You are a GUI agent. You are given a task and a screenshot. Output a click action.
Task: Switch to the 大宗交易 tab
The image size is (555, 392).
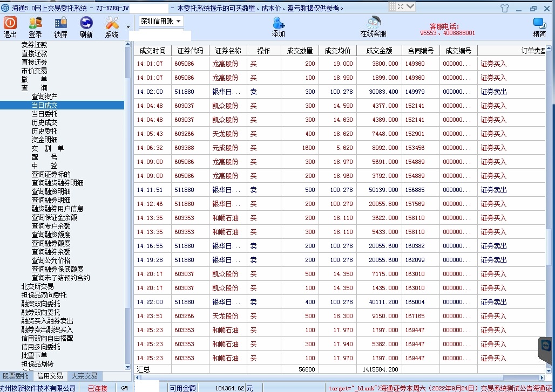[x=84, y=376]
